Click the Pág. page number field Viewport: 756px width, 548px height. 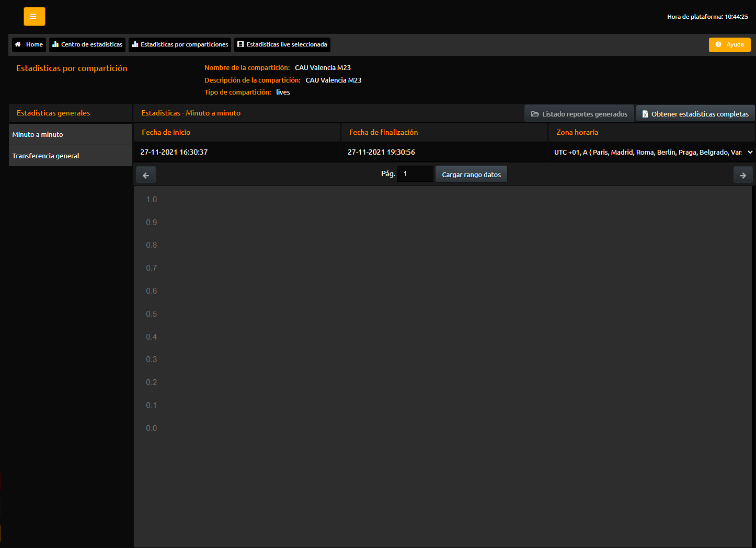415,173
